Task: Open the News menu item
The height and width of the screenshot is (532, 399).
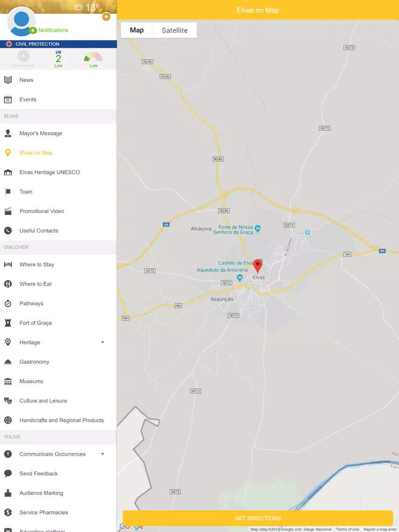Action: [x=59, y=80]
